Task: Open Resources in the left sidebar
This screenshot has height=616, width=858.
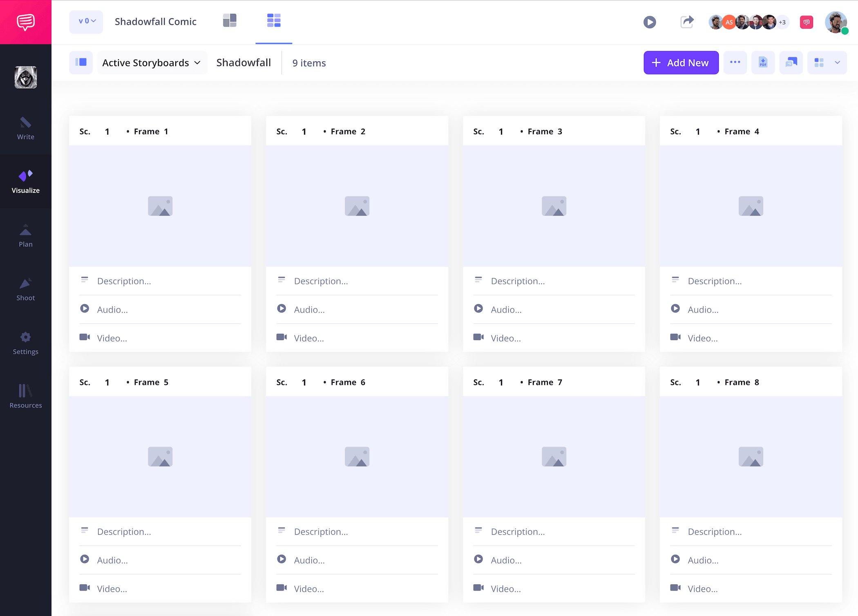Action: pyautogui.click(x=25, y=396)
